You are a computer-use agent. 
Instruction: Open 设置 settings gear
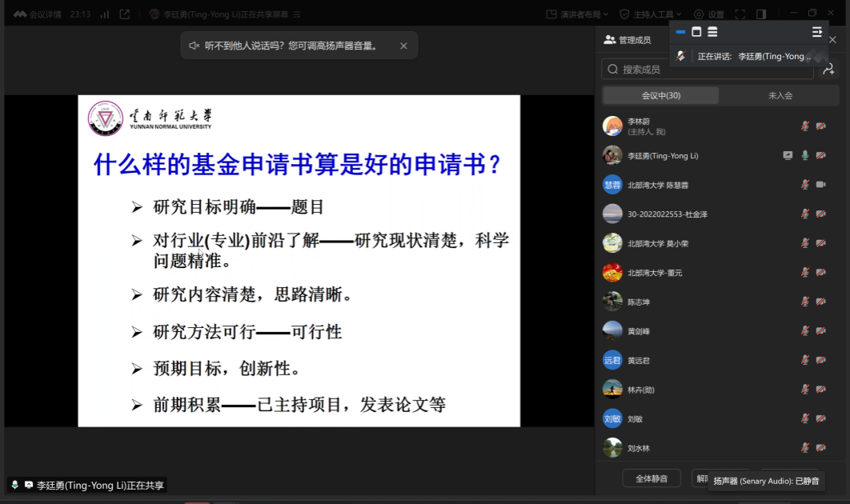click(708, 14)
